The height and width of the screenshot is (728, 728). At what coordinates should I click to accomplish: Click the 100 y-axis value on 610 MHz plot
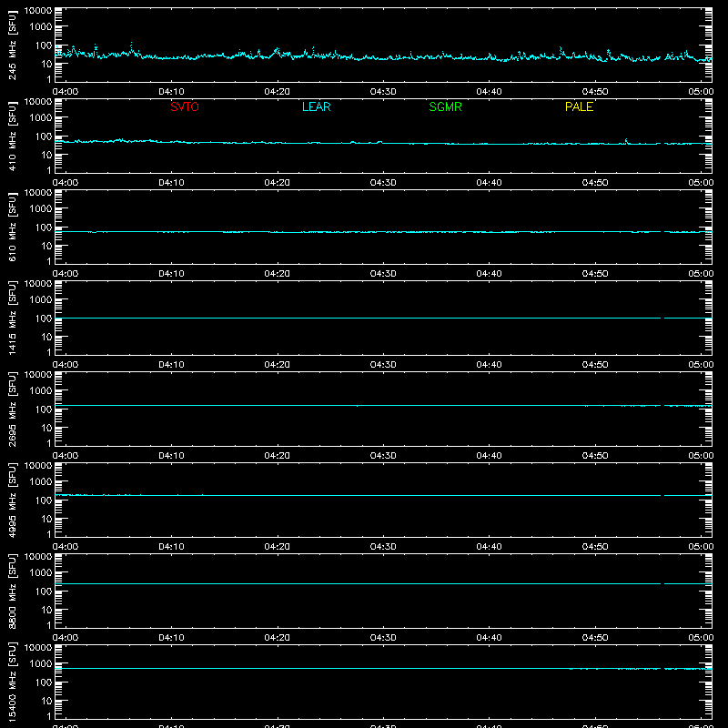(x=44, y=227)
